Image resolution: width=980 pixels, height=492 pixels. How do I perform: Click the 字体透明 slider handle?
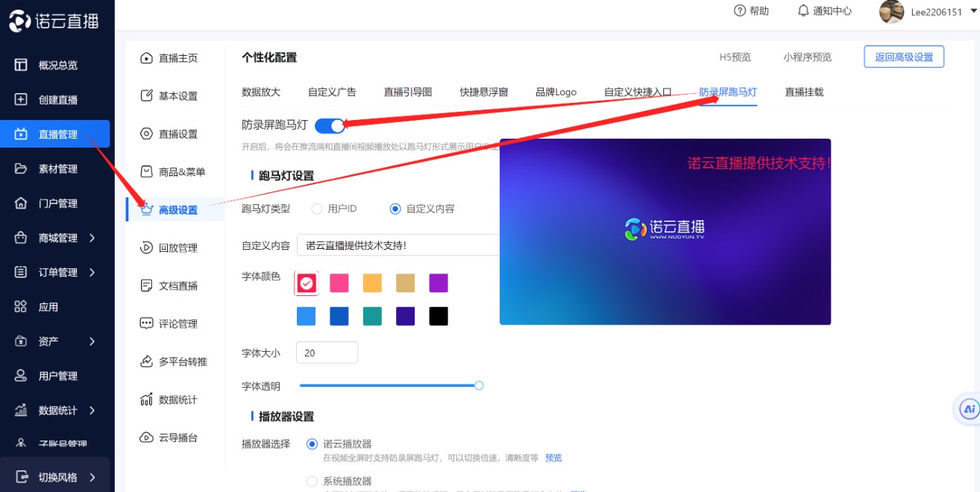(x=479, y=385)
